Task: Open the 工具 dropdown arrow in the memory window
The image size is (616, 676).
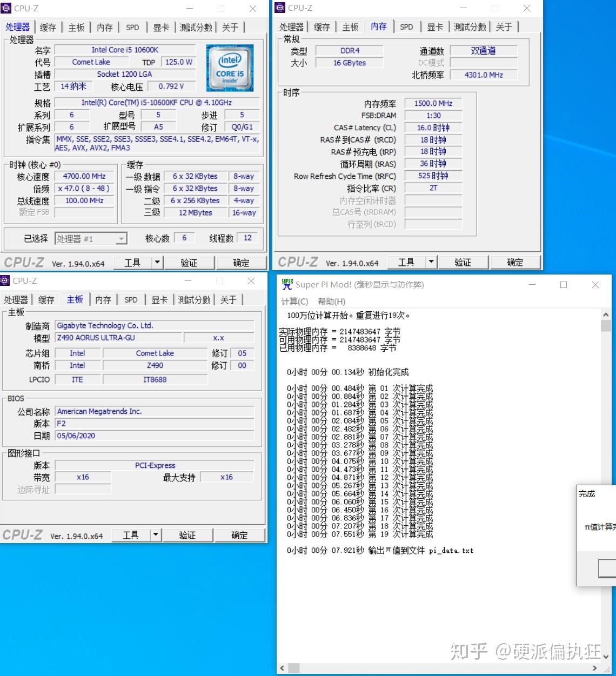Action: (431, 262)
